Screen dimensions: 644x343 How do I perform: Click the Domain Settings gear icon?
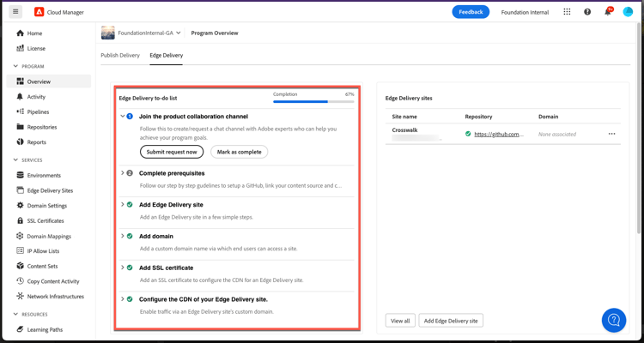(20, 206)
